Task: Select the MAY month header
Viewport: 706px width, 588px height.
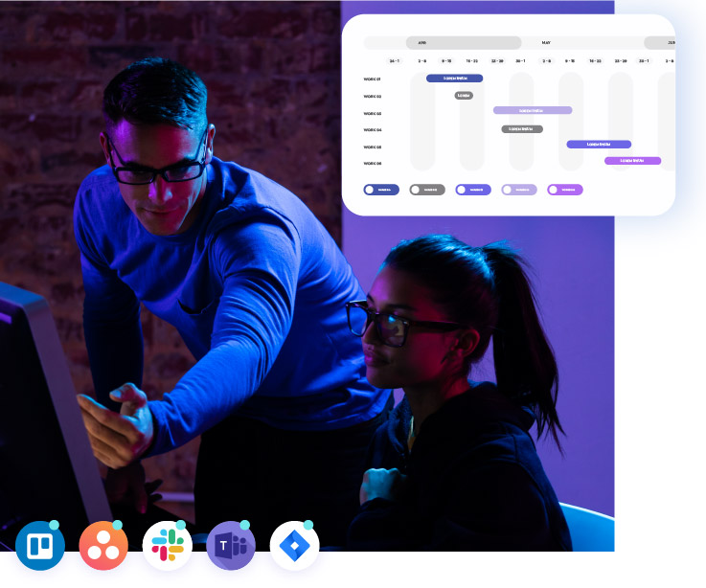Action: pyautogui.click(x=546, y=43)
